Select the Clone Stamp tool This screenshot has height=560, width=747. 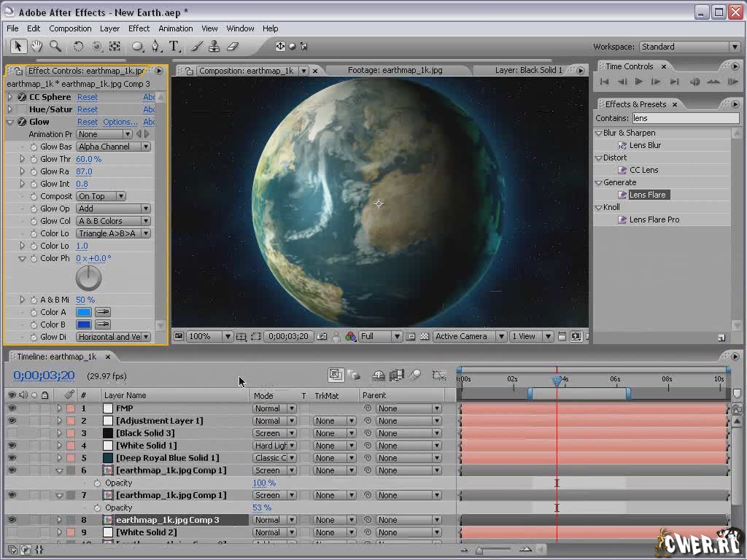(x=214, y=46)
